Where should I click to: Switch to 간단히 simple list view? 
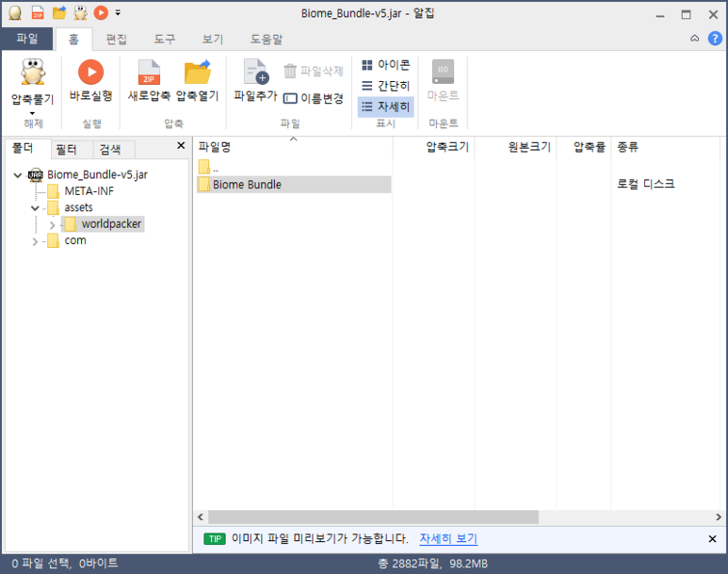386,86
